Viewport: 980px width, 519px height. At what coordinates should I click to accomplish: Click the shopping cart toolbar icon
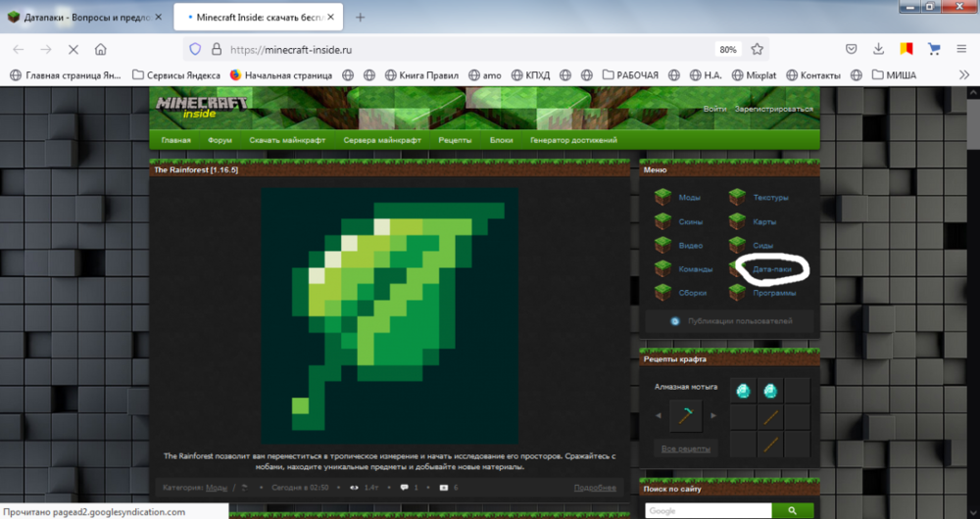[x=934, y=49]
